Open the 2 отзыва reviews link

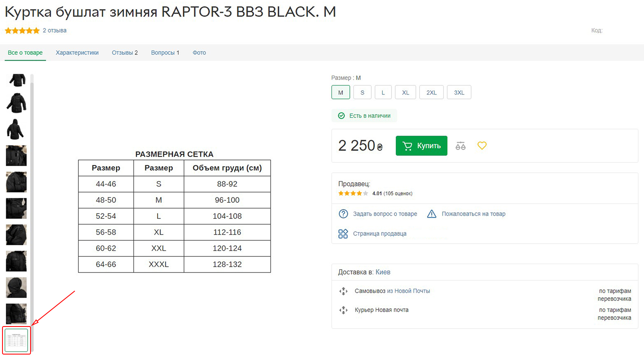point(54,31)
